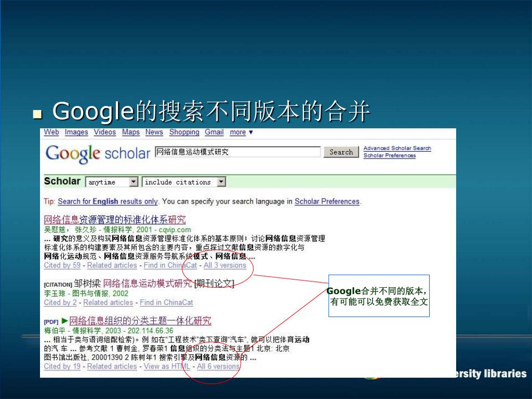
Task: Open 'All 3 versions' link
Action: click(225, 265)
